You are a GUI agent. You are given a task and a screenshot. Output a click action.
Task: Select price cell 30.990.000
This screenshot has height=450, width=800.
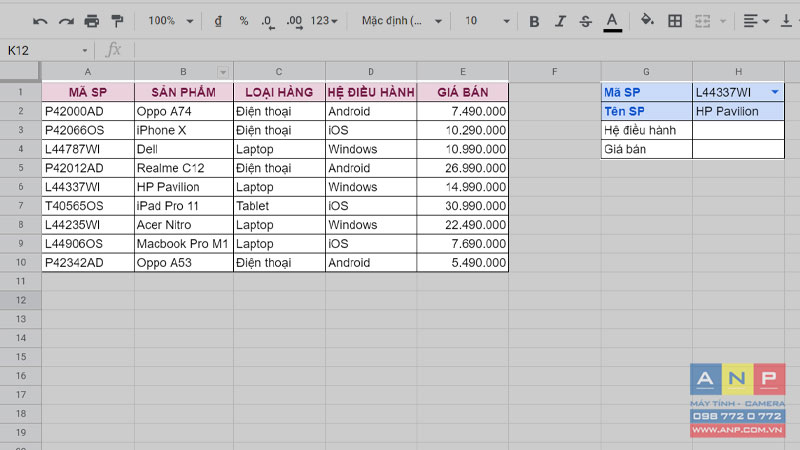click(x=463, y=206)
